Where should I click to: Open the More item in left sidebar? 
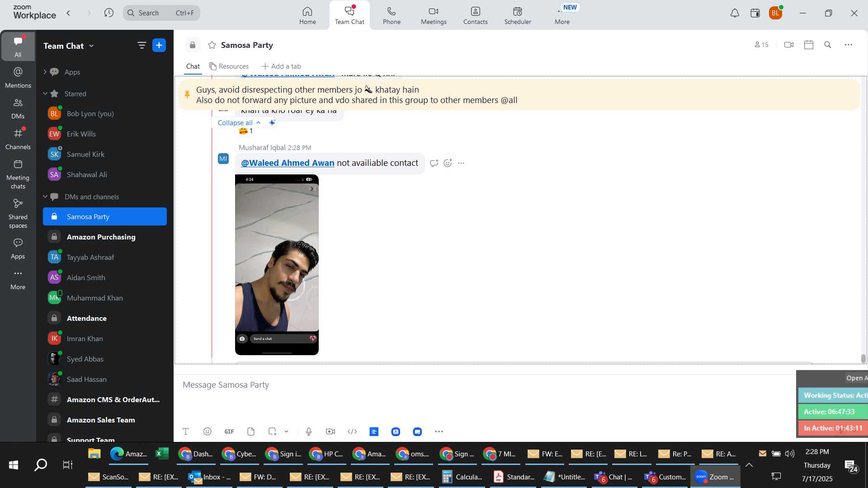point(18,280)
